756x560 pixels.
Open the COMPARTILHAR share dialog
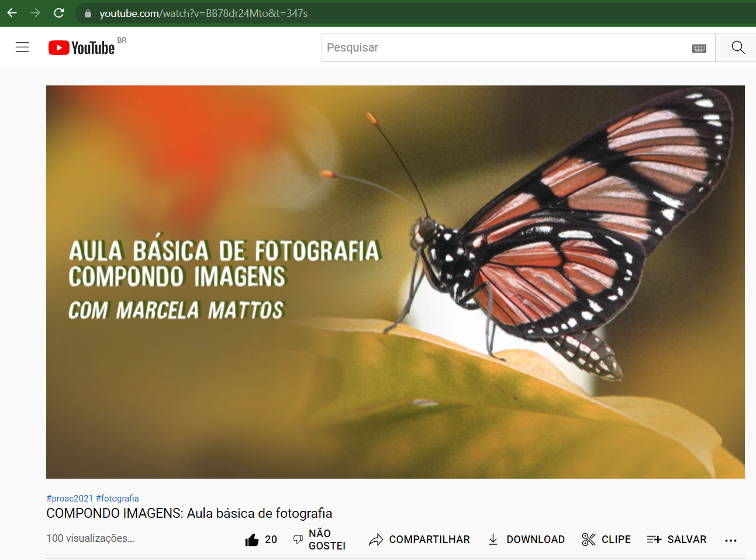click(419, 540)
